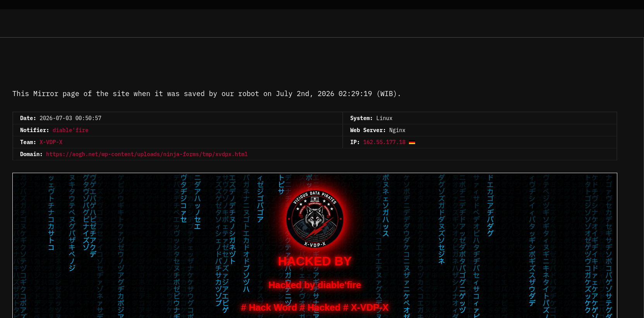
Task: Click the 'Notifier:' label
Action: tap(34, 130)
